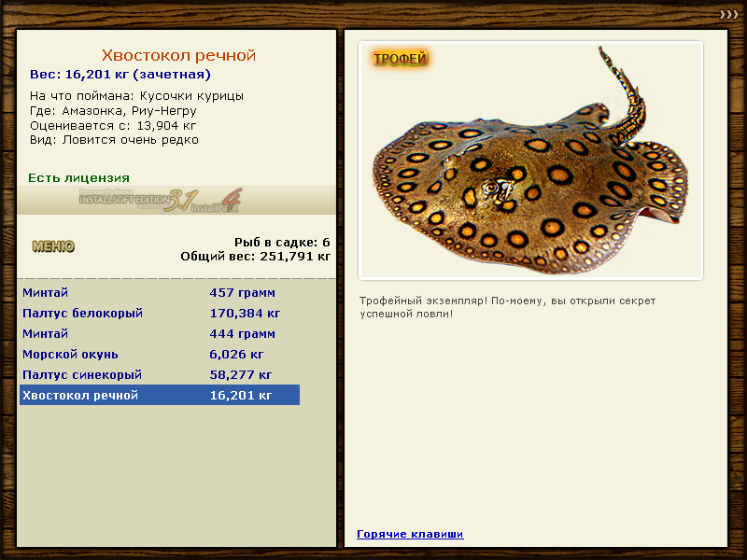Screen dimensions: 747x560
Task: Select Морской окунь in the fish list
Action: pos(159,355)
